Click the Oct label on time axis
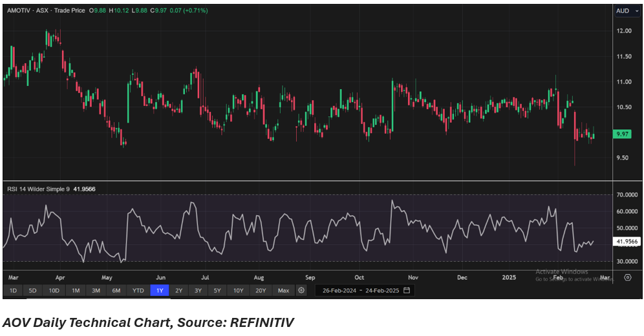 coord(360,278)
